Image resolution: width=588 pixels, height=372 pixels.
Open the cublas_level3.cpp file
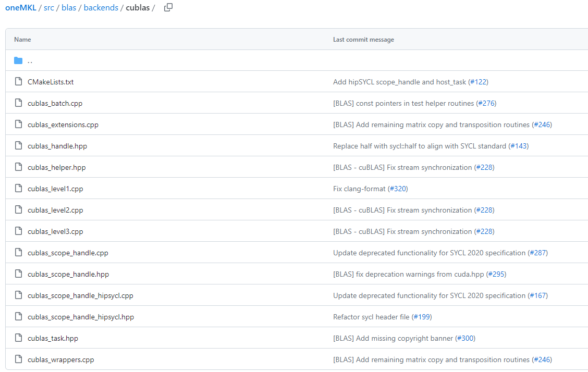point(55,231)
